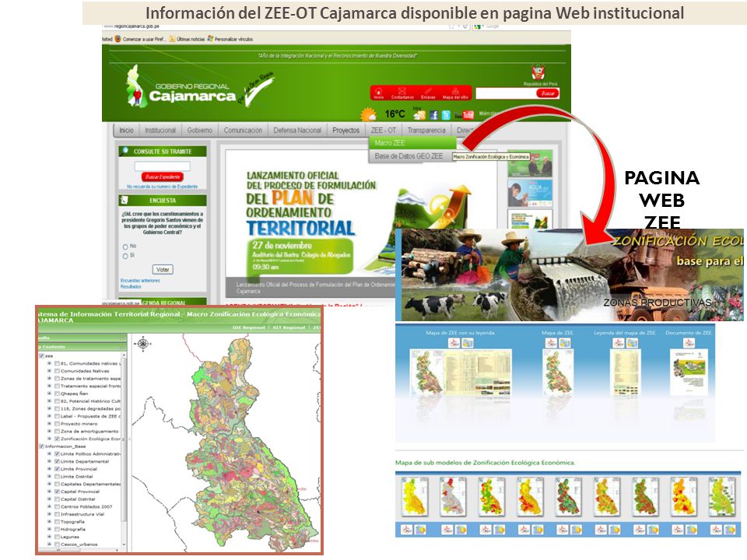Image resolution: width=747 pixels, height=560 pixels.
Task: Click the Votar button in Encuesta
Action: [163, 270]
